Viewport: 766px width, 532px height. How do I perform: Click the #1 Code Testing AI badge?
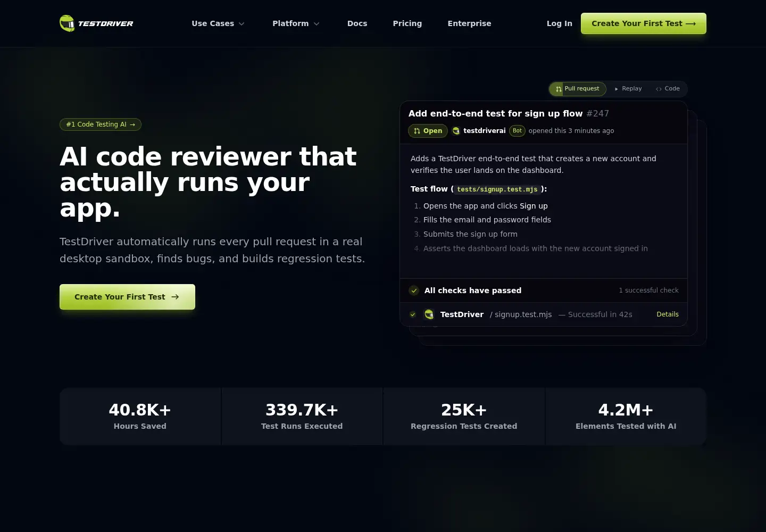pyautogui.click(x=101, y=124)
